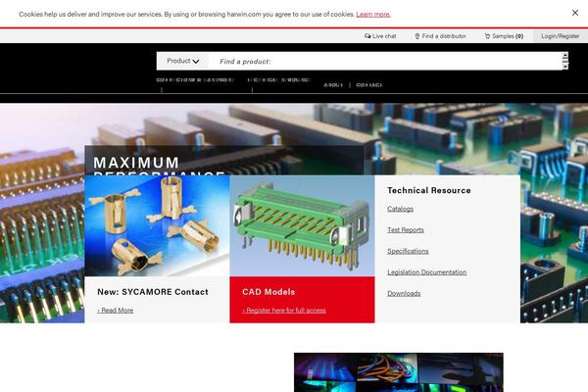
Task: Expand the Product search category dropdown
Action: click(x=182, y=61)
